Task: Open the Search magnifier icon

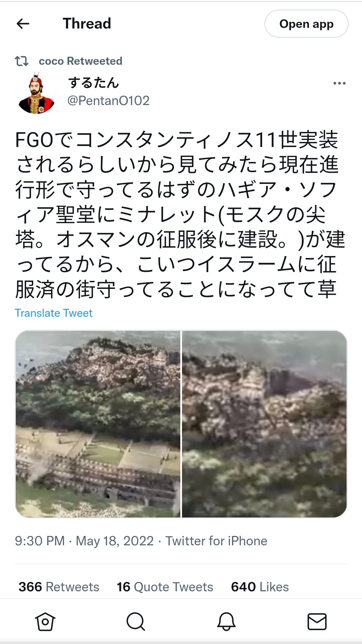Action: 136,622
